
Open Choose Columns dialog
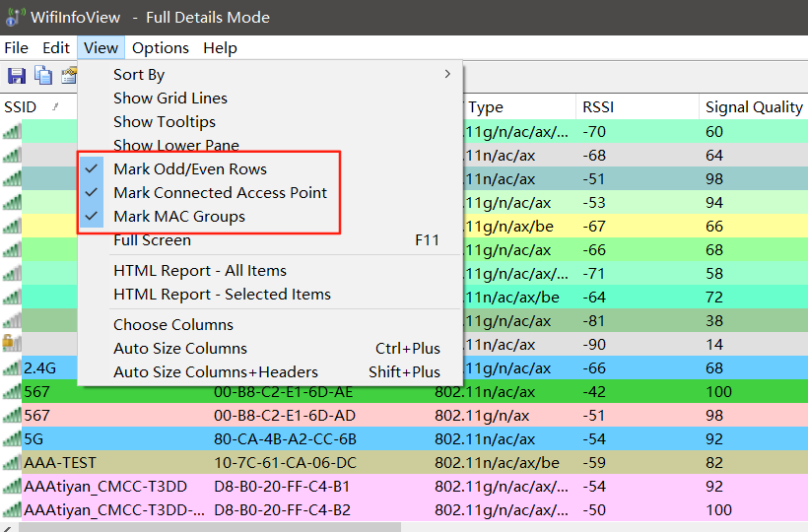(270, 324)
